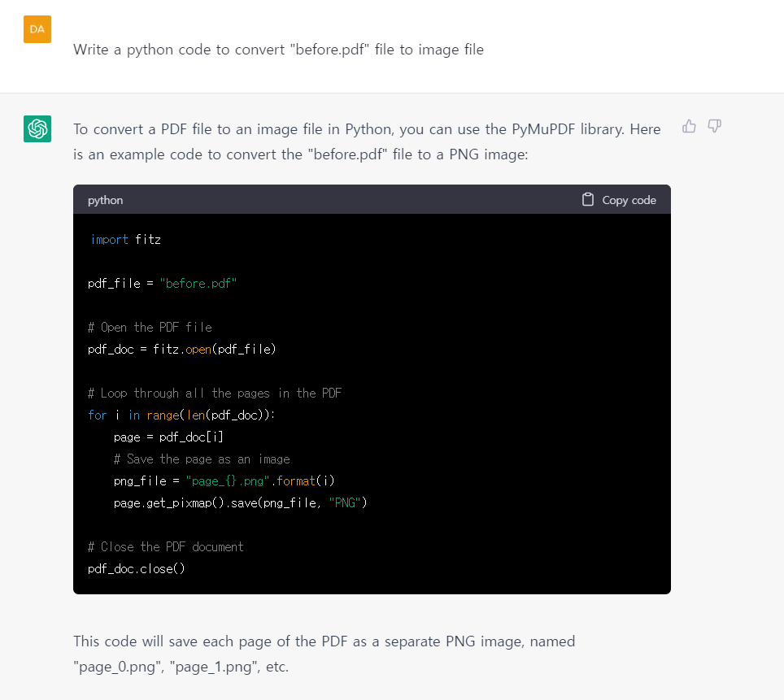
Task: Click the clipboard icon in the code header
Action: [588, 199]
